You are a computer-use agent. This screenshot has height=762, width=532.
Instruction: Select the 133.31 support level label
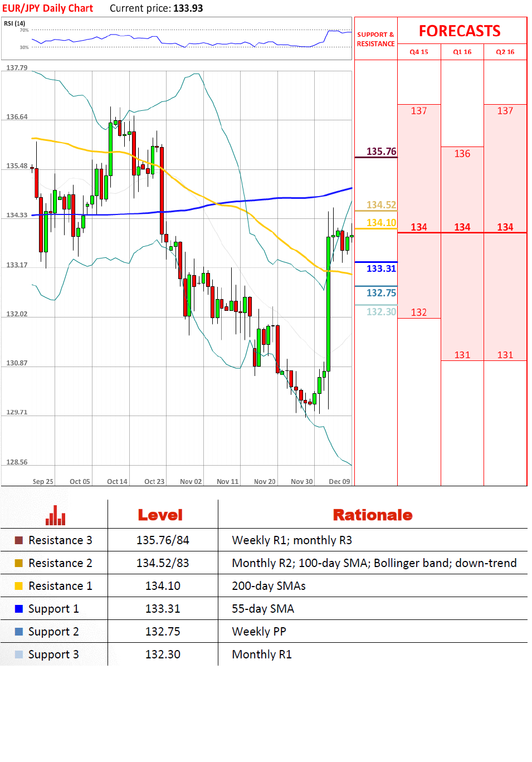[381, 268]
